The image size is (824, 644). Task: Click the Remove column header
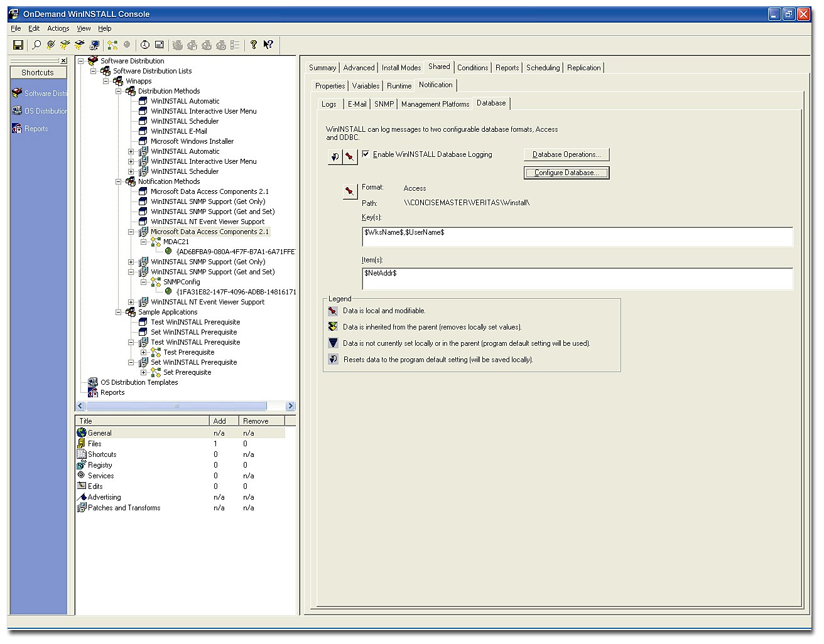point(262,421)
